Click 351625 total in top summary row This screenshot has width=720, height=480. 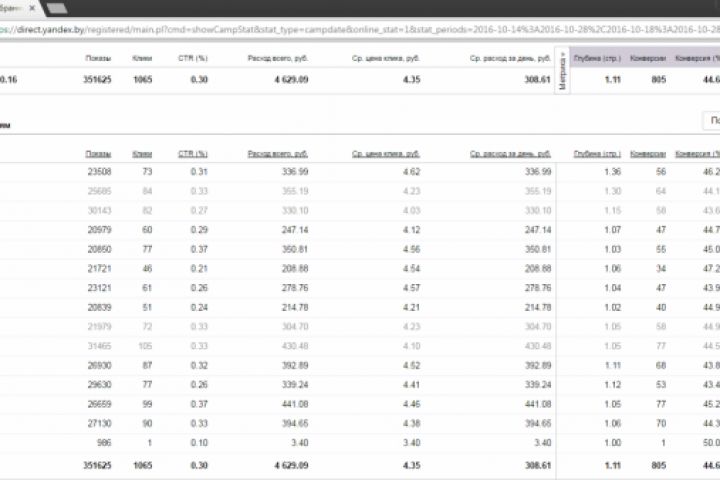tap(97, 79)
